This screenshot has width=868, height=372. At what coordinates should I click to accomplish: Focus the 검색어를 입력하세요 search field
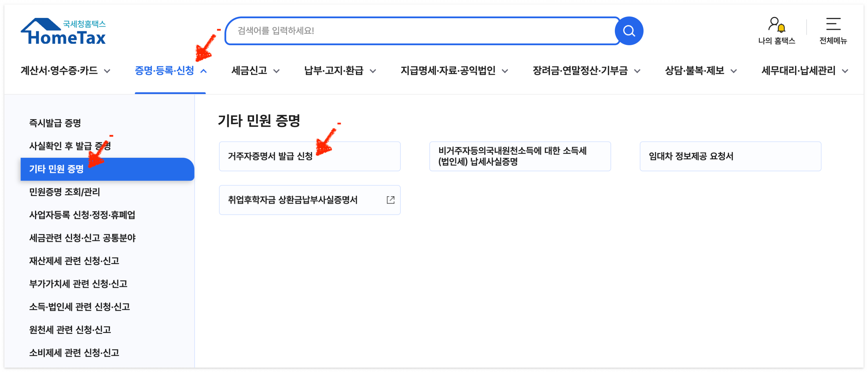pos(422,31)
